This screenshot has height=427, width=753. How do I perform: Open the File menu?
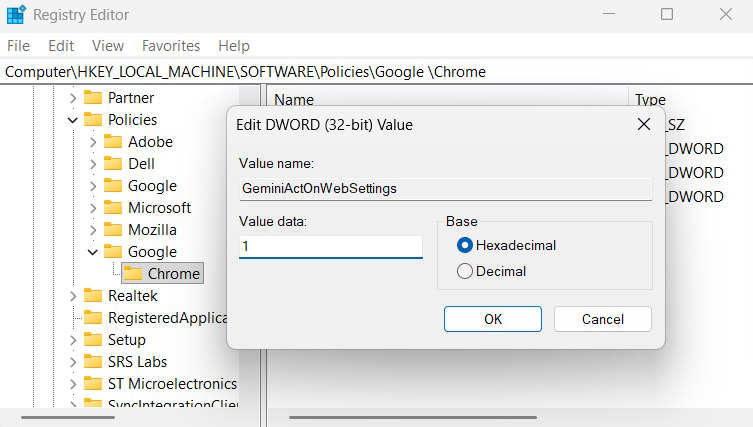tap(18, 46)
